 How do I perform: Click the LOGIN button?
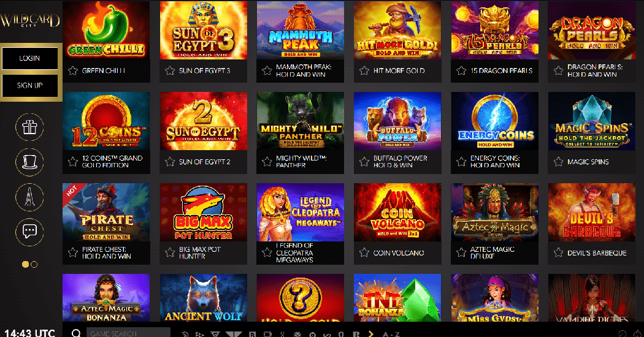[x=29, y=58]
